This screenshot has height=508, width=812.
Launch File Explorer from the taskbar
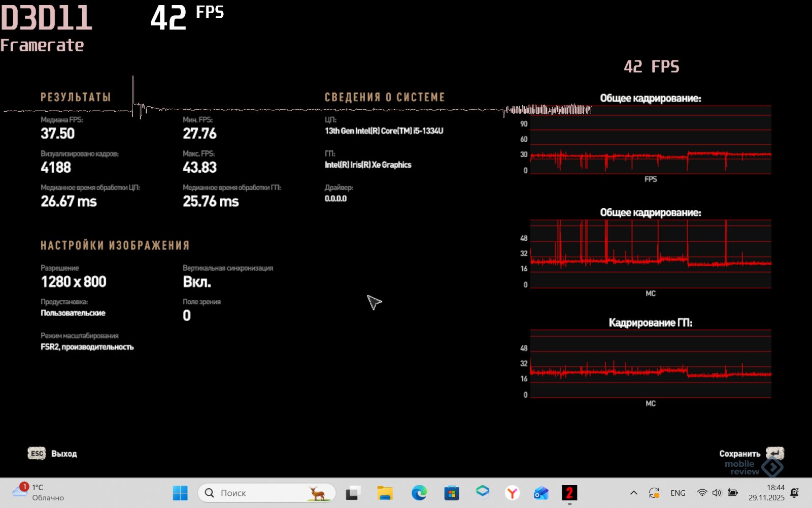tap(385, 493)
